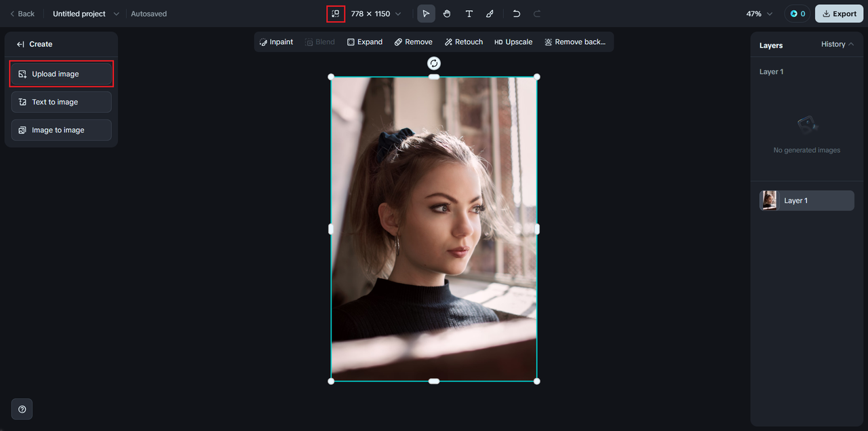Screen dimensions: 868x431
Task: Click the left edge resize handle
Action: click(331, 229)
